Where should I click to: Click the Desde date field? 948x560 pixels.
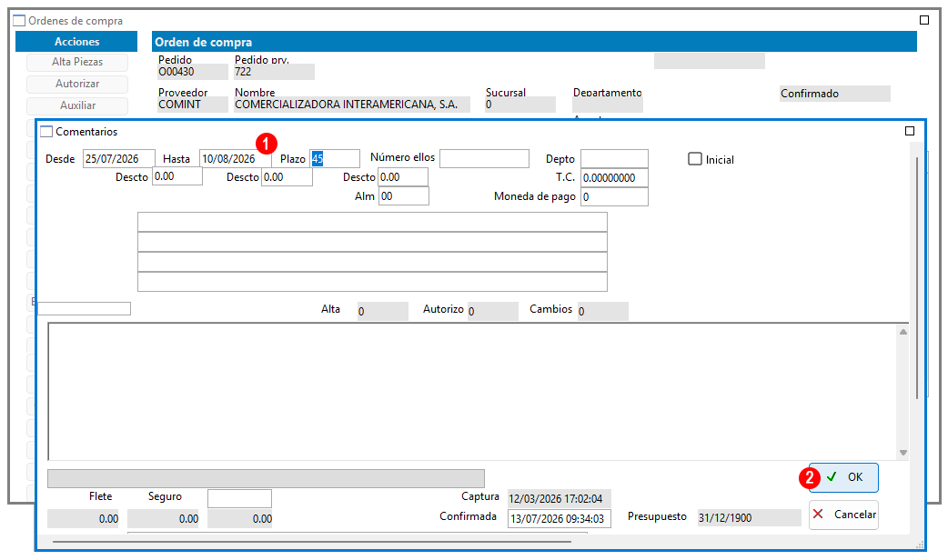pyautogui.click(x=118, y=159)
